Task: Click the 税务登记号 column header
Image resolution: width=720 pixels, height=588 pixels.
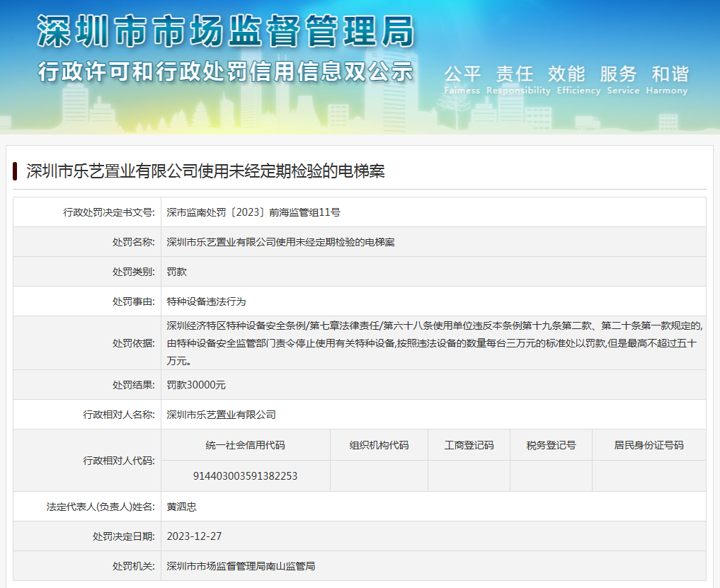Action: [551, 445]
